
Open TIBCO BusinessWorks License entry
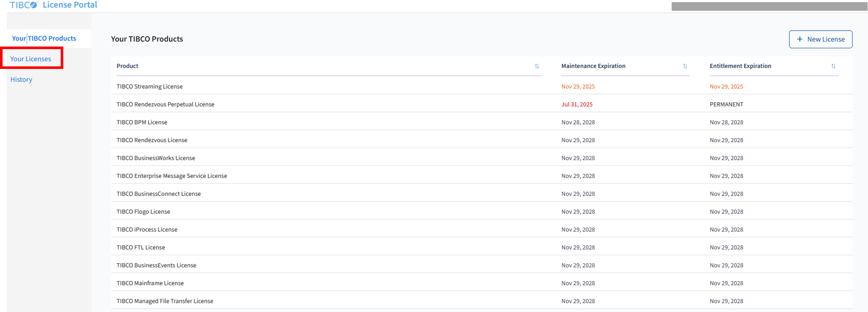[x=155, y=158]
